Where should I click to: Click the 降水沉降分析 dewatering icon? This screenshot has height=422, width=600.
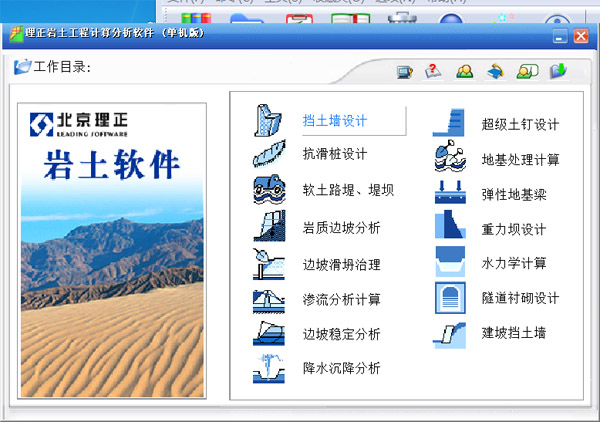pyautogui.click(x=269, y=368)
